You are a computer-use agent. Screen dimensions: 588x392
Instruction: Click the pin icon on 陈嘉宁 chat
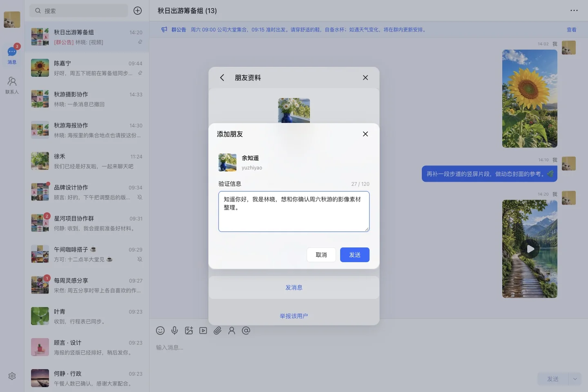[x=140, y=73]
